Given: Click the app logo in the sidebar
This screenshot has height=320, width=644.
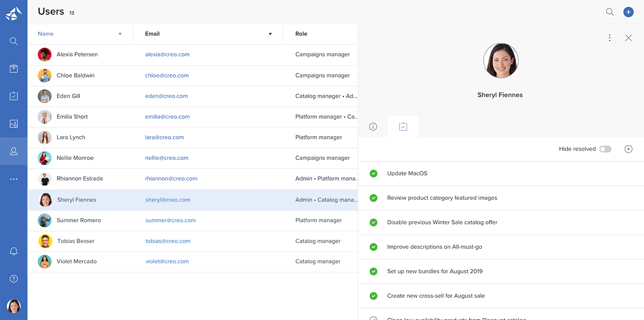Looking at the screenshot, I should [14, 14].
